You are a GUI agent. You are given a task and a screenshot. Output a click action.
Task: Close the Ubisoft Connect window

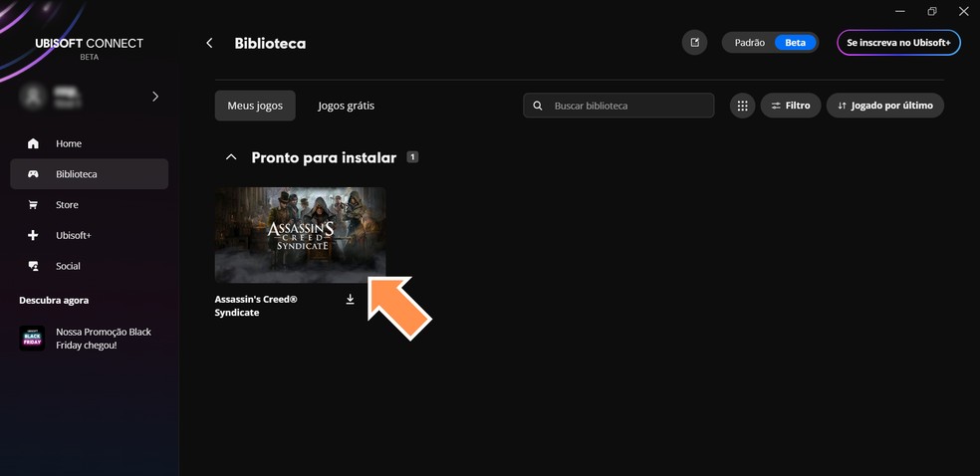pos(963,11)
